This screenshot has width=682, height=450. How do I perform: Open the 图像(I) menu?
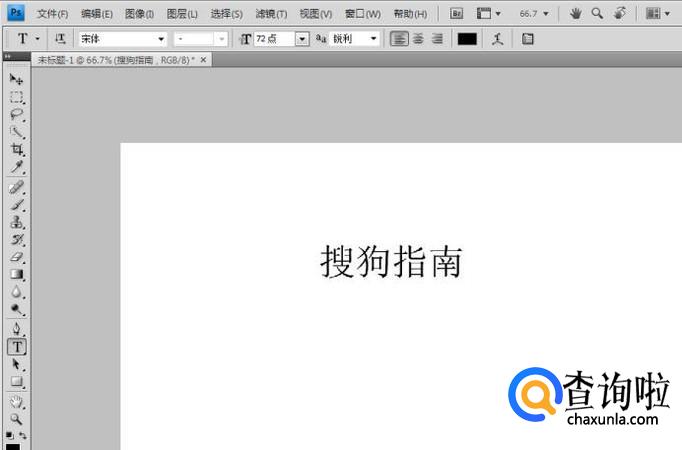point(139,14)
